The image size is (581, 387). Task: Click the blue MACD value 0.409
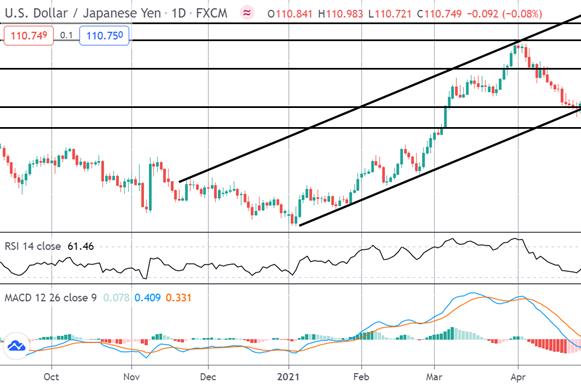147,298
